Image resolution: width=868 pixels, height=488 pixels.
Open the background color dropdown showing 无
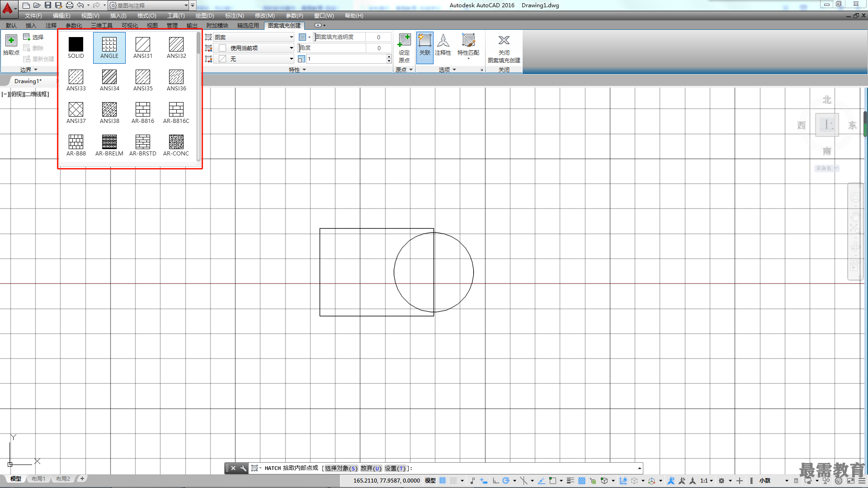coord(254,59)
